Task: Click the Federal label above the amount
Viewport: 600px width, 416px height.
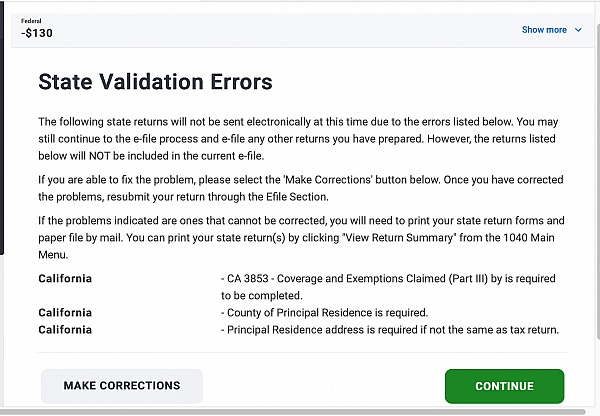Action: pyautogui.click(x=31, y=19)
